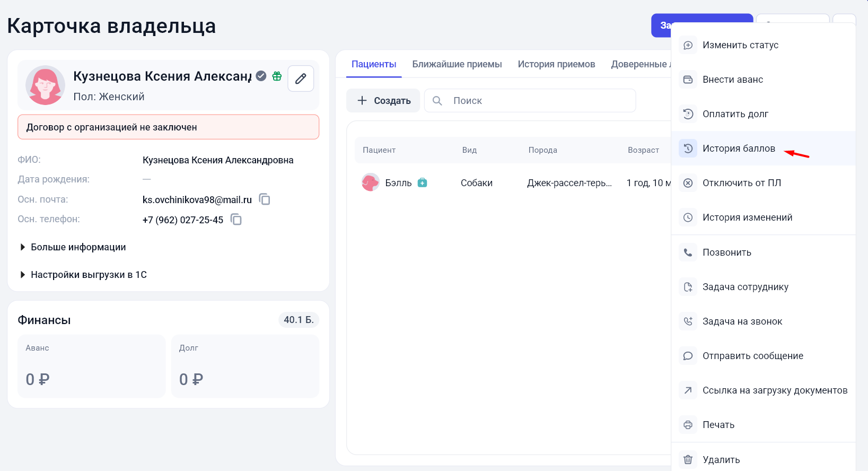Click the Отключить от ПЛ cross icon
This screenshot has width=868, height=471.
point(688,183)
